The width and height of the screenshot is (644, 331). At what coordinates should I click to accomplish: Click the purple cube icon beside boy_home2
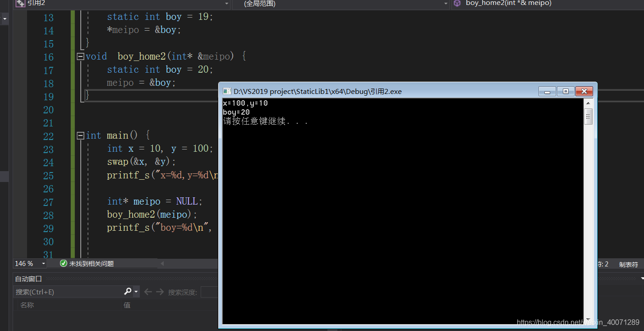pos(457,4)
